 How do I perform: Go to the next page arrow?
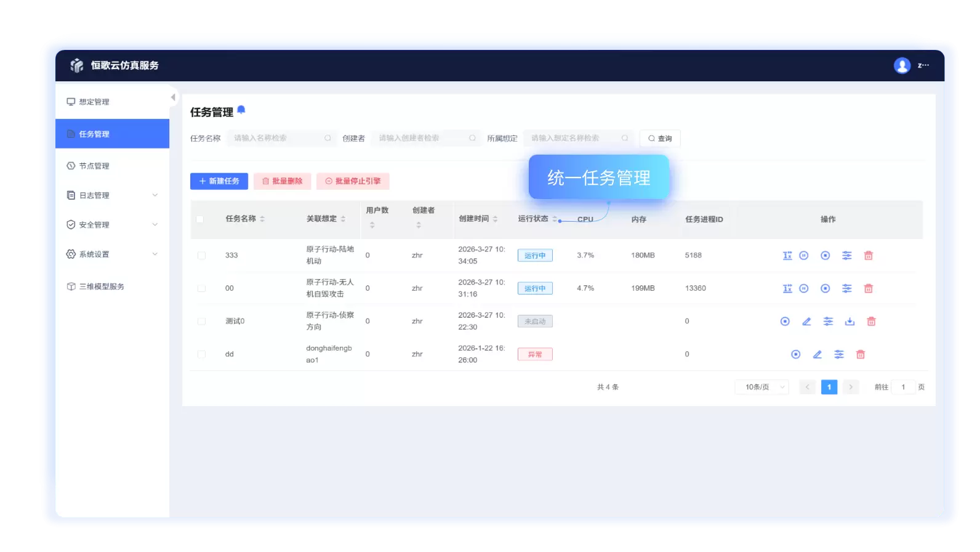(x=851, y=387)
